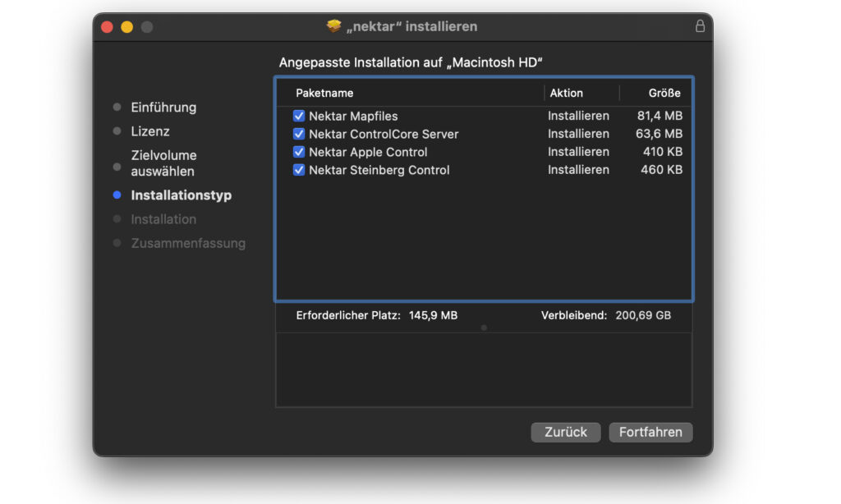Screen dimensions: 841x504
Task: Select the Nektar ControlCore Server package name
Action: tap(384, 134)
